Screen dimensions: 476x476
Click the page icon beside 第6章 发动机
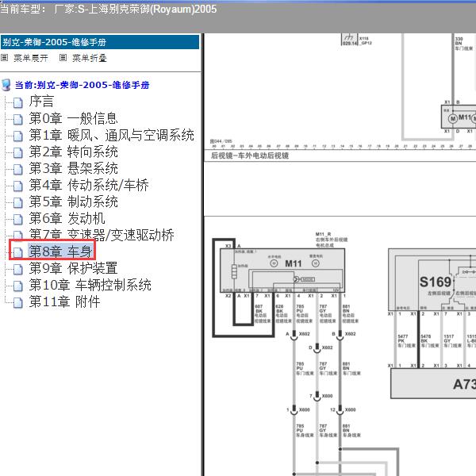click(18, 220)
